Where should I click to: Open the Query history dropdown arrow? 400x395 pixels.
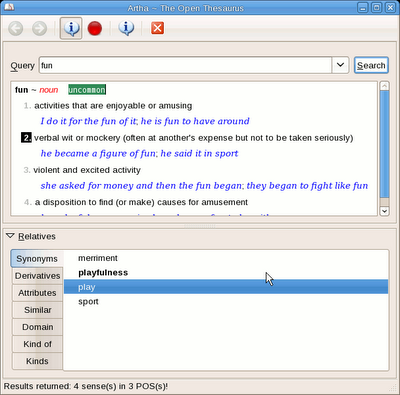click(x=340, y=65)
